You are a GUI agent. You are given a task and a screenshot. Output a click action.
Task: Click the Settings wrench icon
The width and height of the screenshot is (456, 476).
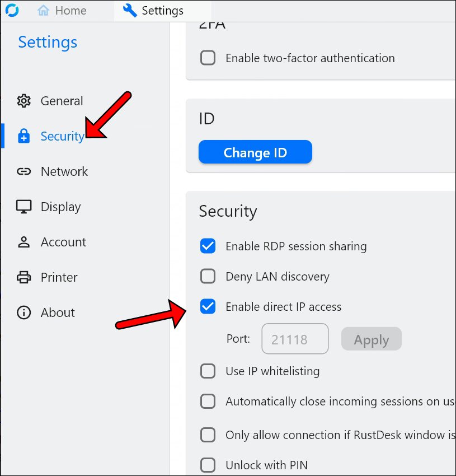tap(130, 11)
